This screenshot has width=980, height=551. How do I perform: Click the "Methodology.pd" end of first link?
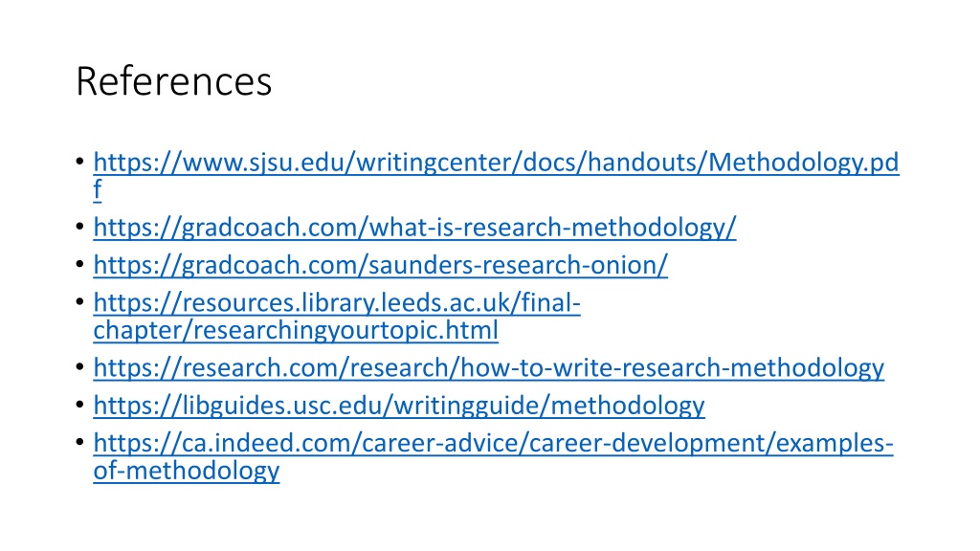804,163
